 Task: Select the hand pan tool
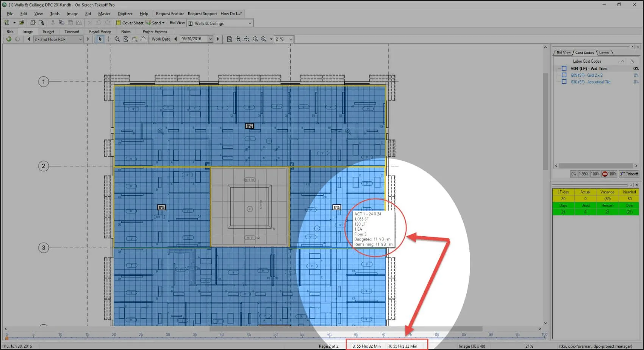coord(143,39)
